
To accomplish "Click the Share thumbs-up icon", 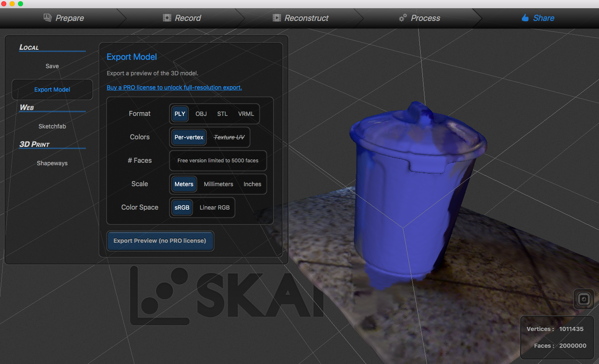I will click(x=525, y=18).
